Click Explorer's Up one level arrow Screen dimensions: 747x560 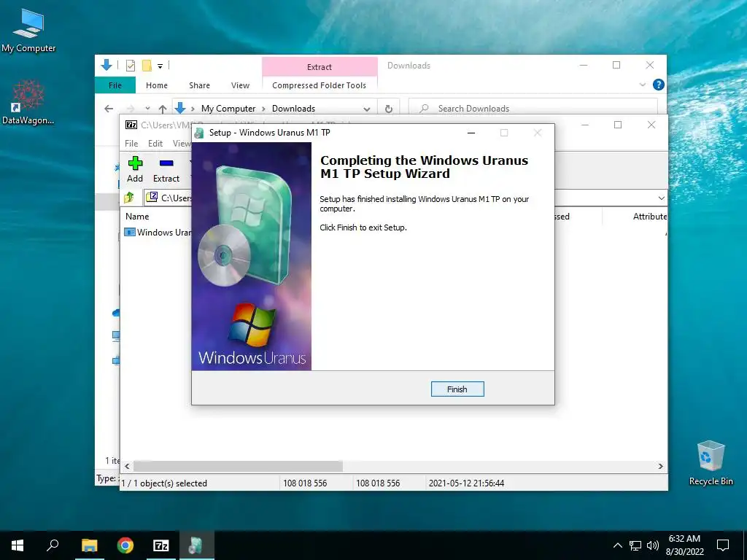163,109
